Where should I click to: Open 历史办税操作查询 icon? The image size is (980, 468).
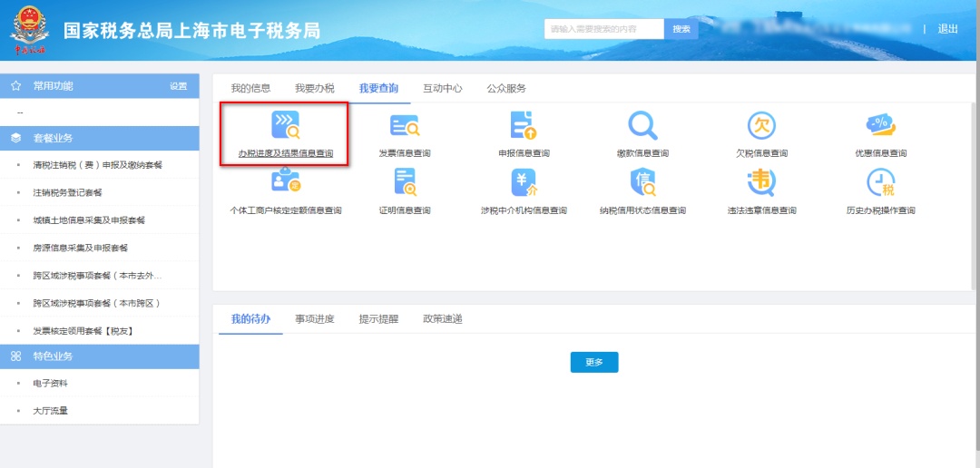click(x=880, y=181)
